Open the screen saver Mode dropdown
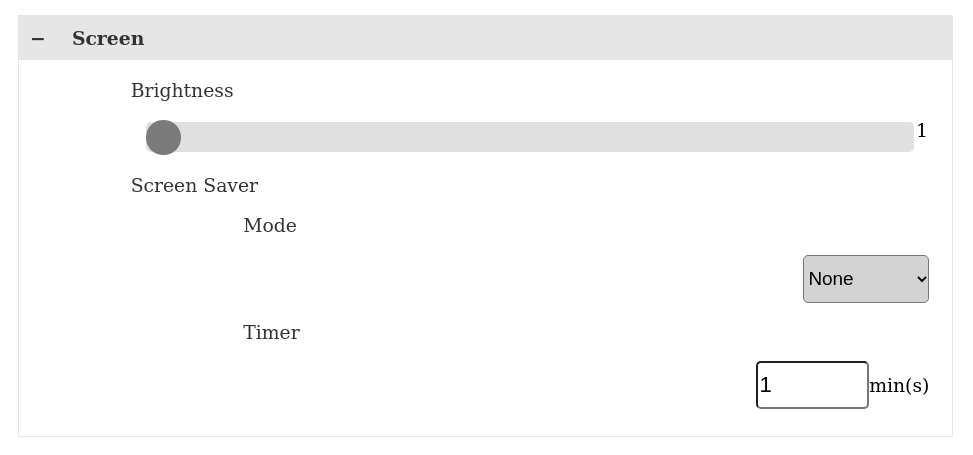This screenshot has width=973, height=455. tap(865, 279)
